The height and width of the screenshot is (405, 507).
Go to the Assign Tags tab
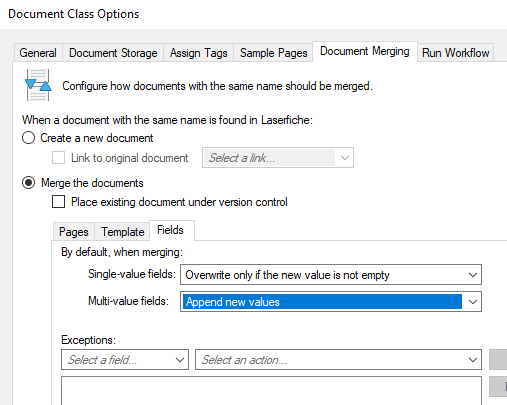click(199, 53)
